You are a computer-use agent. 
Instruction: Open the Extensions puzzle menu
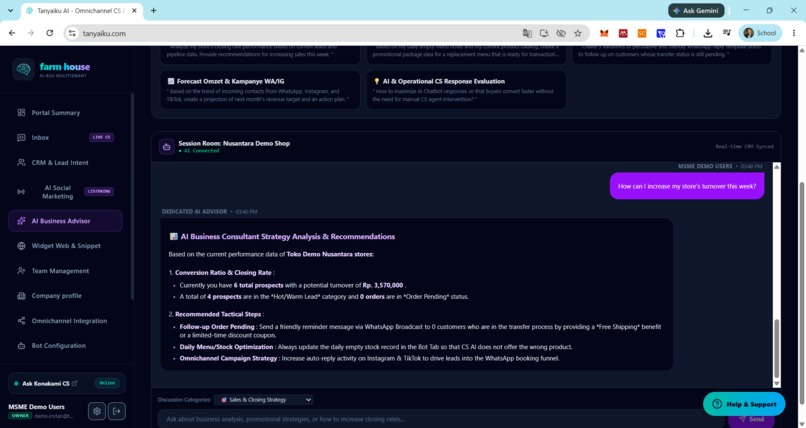680,33
